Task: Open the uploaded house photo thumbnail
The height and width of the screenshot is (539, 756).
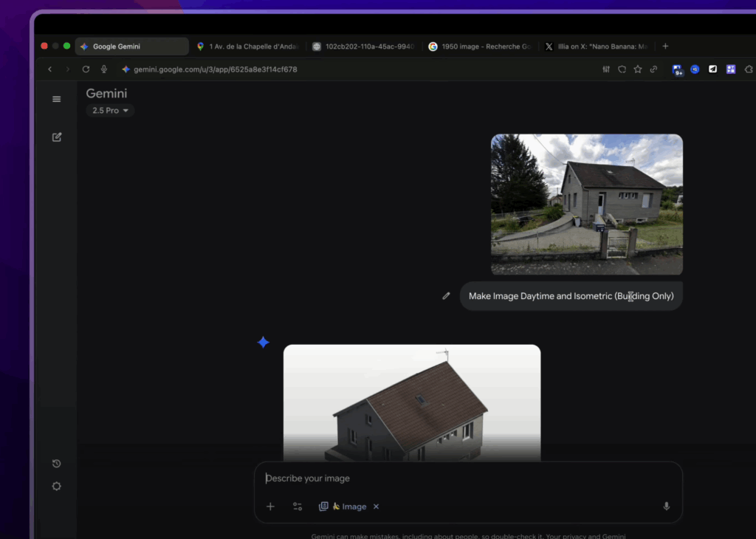Action: point(586,204)
